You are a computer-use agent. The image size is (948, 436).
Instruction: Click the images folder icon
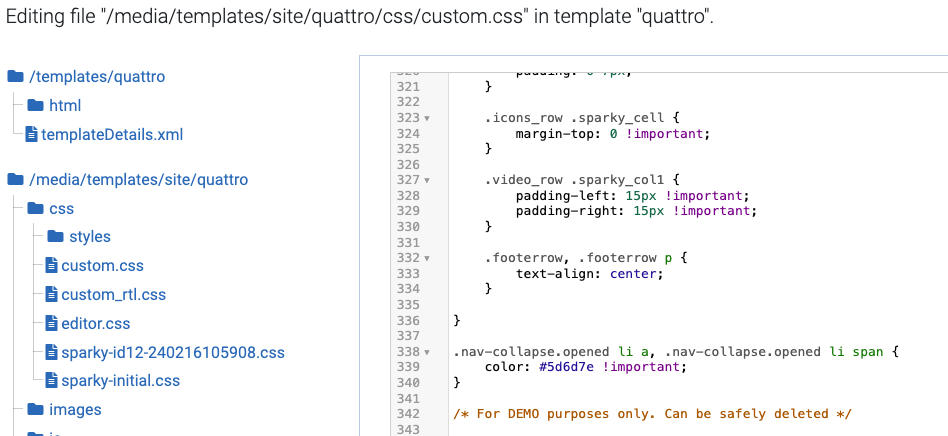pos(35,410)
